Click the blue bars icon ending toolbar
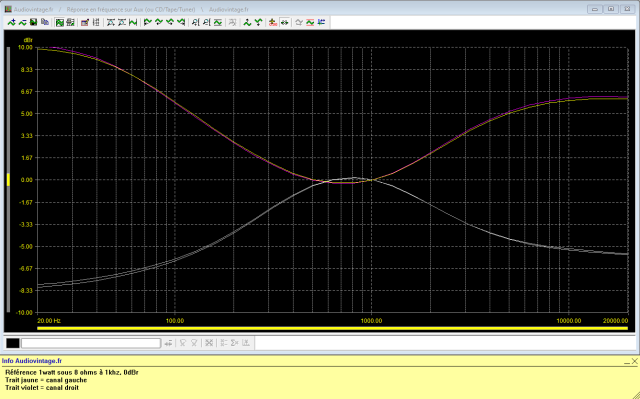The width and height of the screenshot is (640, 399). [321, 22]
